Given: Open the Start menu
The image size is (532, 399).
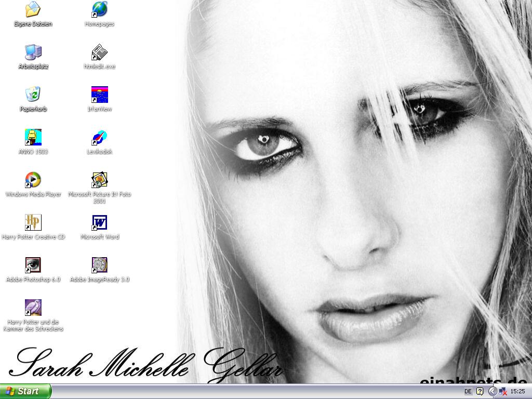Looking at the screenshot, I should 25,391.
